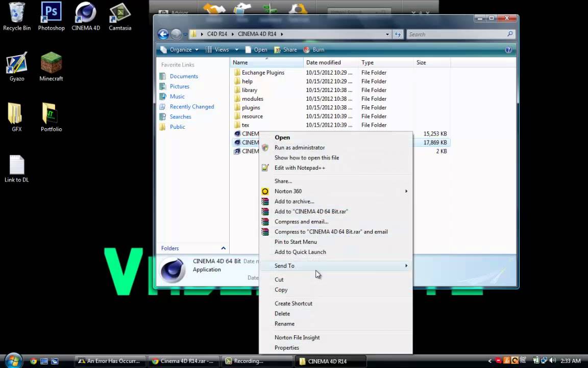Switch to Cinema 4D R14.rar Chrome taskbar button
This screenshot has height=368, width=588.
pyautogui.click(x=184, y=361)
